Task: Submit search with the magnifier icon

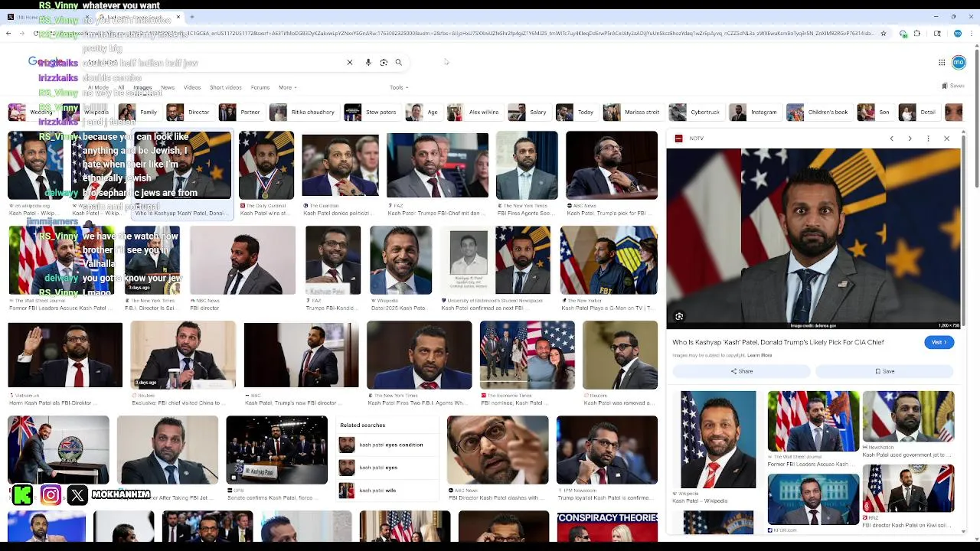Action: point(399,63)
